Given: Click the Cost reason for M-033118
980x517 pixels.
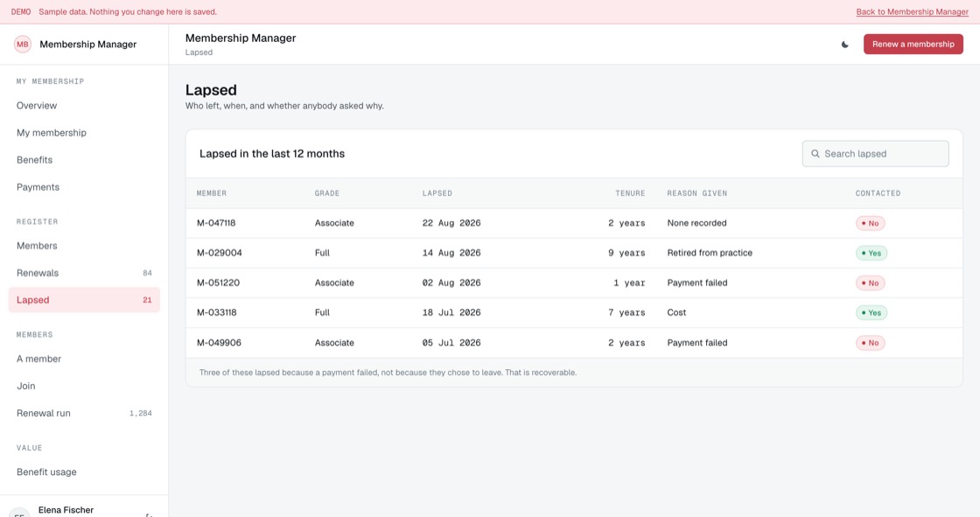Looking at the screenshot, I should click(676, 312).
